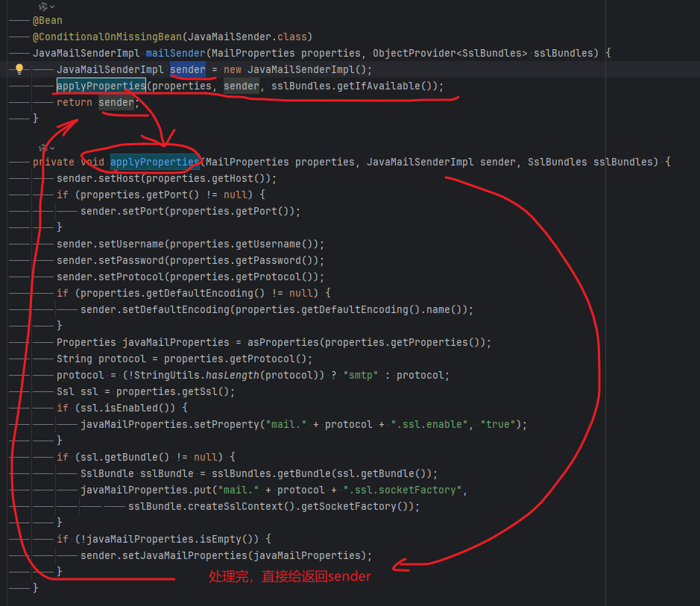The image size is (700, 606).
Task: Click javaMailProperties.put call
Action: pos(274,490)
